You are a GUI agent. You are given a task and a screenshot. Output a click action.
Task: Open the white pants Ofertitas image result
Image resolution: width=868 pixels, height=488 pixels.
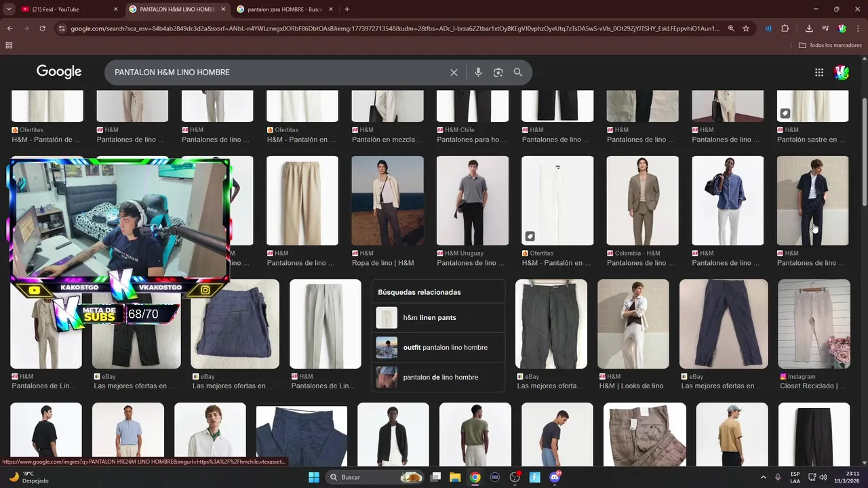(x=557, y=201)
